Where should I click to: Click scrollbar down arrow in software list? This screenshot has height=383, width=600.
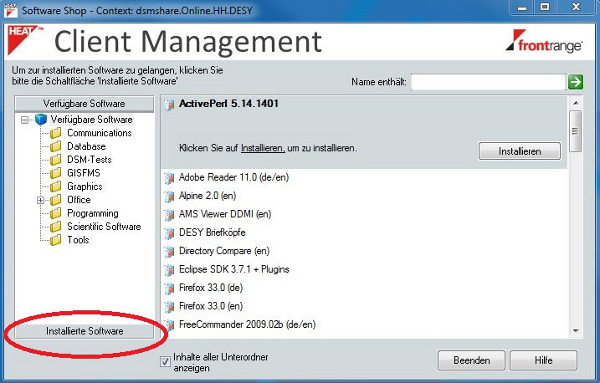pyautogui.click(x=576, y=331)
